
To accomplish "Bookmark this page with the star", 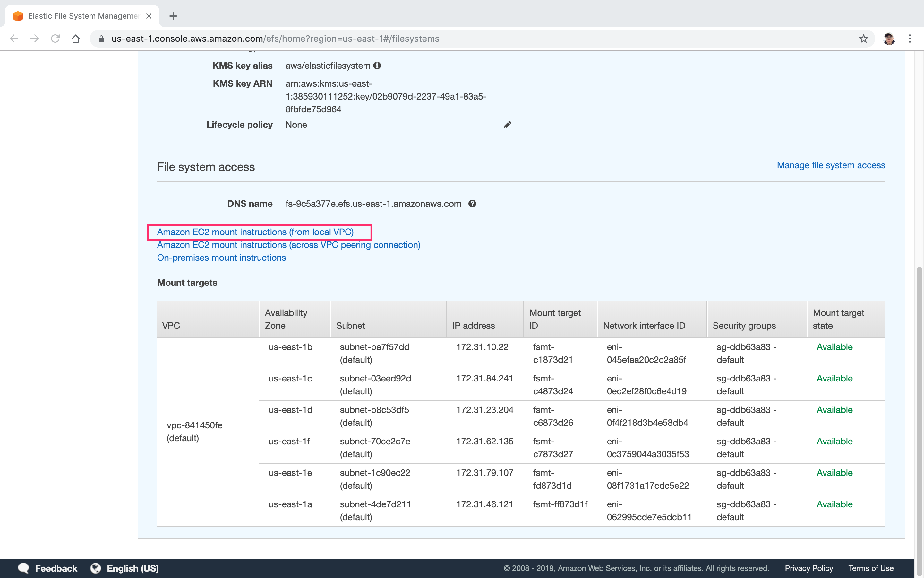I will coord(863,39).
